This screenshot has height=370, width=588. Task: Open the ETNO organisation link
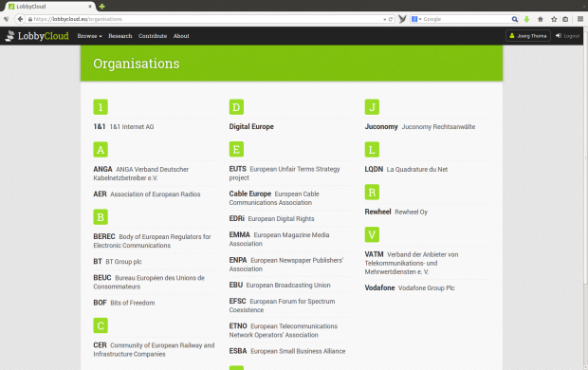284,330
